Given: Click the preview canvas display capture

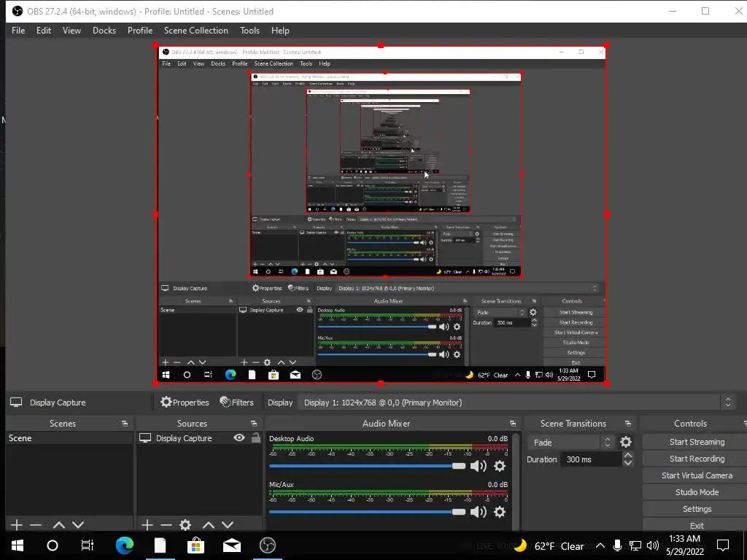Looking at the screenshot, I should tap(381, 214).
